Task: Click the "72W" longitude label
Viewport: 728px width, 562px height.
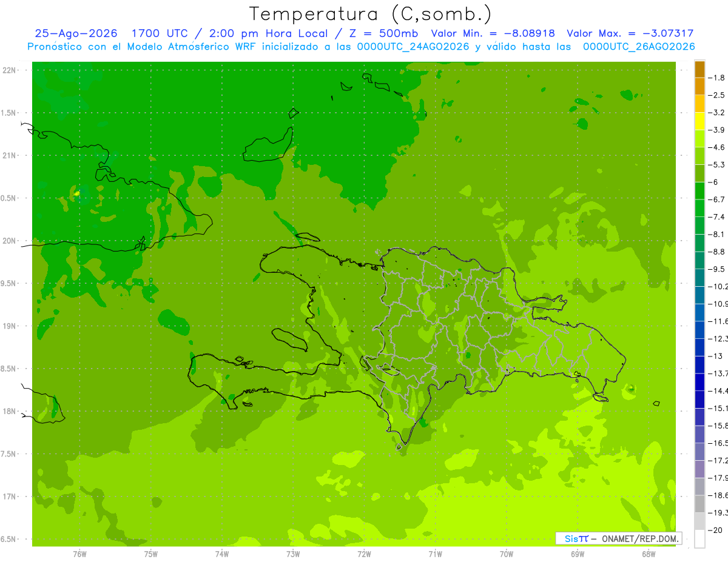Action: [x=364, y=554]
